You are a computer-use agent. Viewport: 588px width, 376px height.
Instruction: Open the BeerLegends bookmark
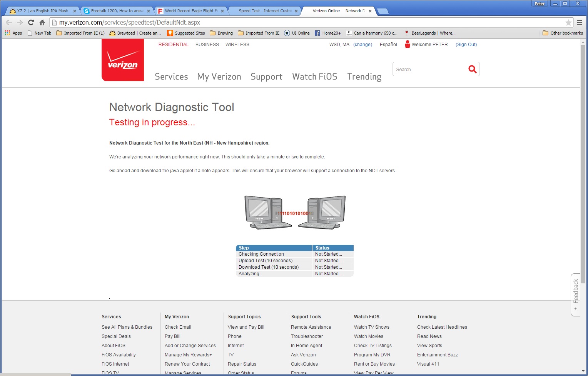[429, 33]
